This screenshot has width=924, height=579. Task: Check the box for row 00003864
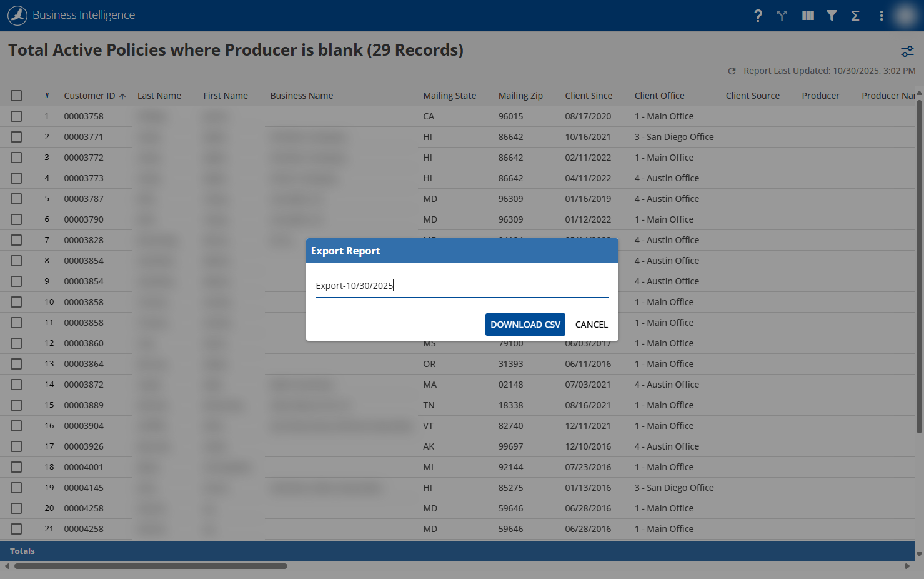pos(16,364)
